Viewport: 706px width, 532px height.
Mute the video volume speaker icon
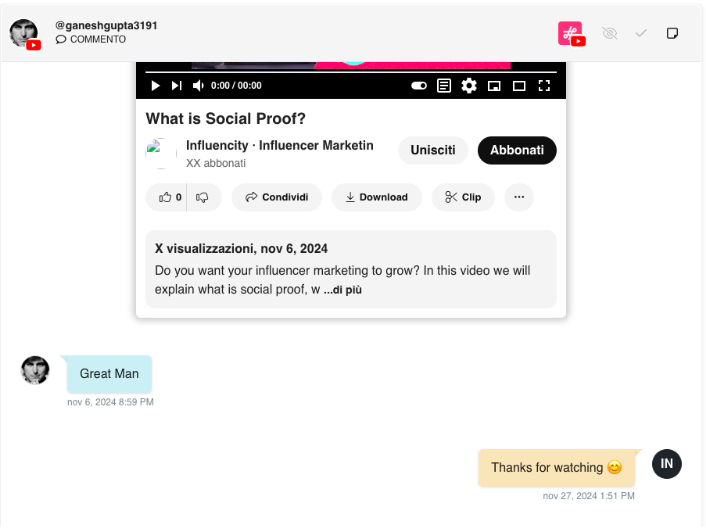(198, 86)
